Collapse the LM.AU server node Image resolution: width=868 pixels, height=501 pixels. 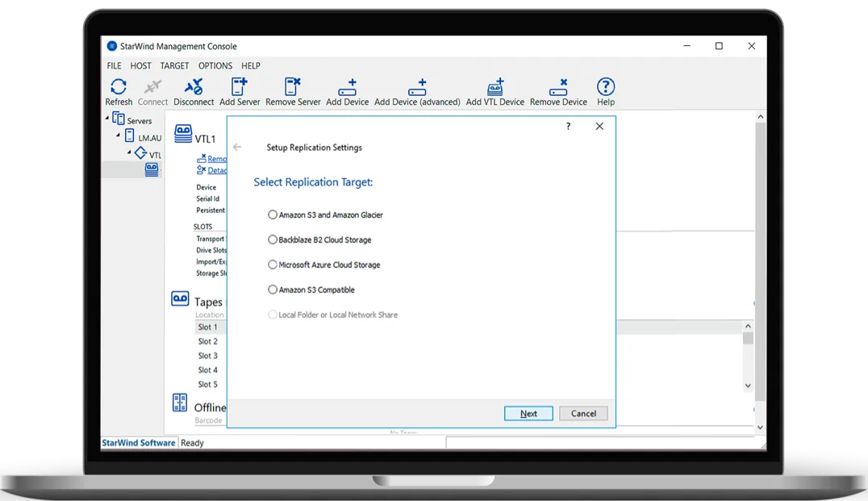(x=118, y=135)
